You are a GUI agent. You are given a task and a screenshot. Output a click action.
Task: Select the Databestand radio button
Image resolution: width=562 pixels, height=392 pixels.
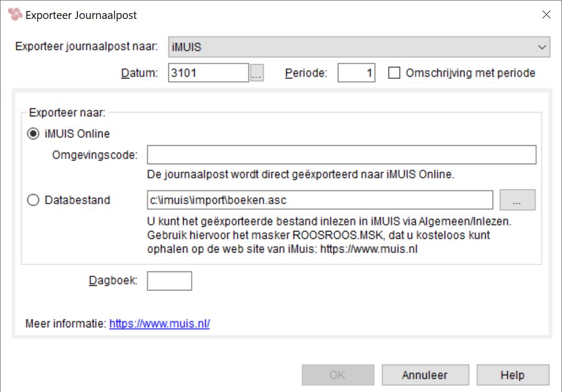point(33,200)
